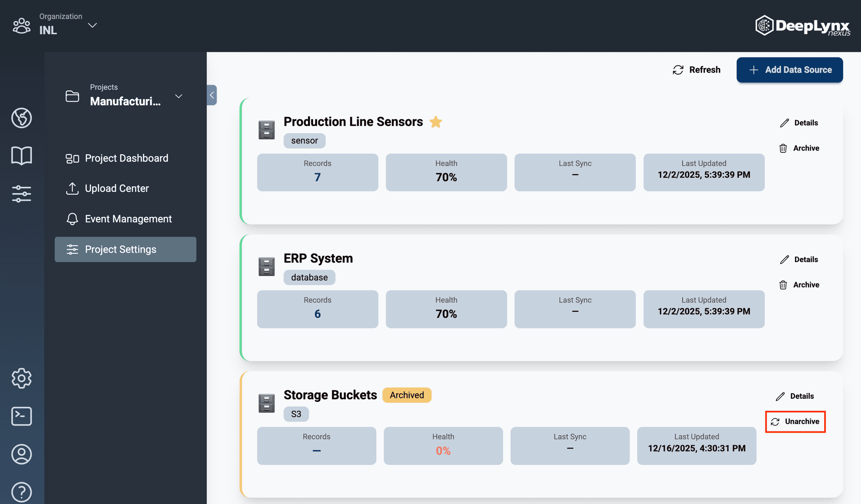Unarchive the Storage Buckets data source
Image resolution: width=861 pixels, height=504 pixels.
tap(795, 422)
